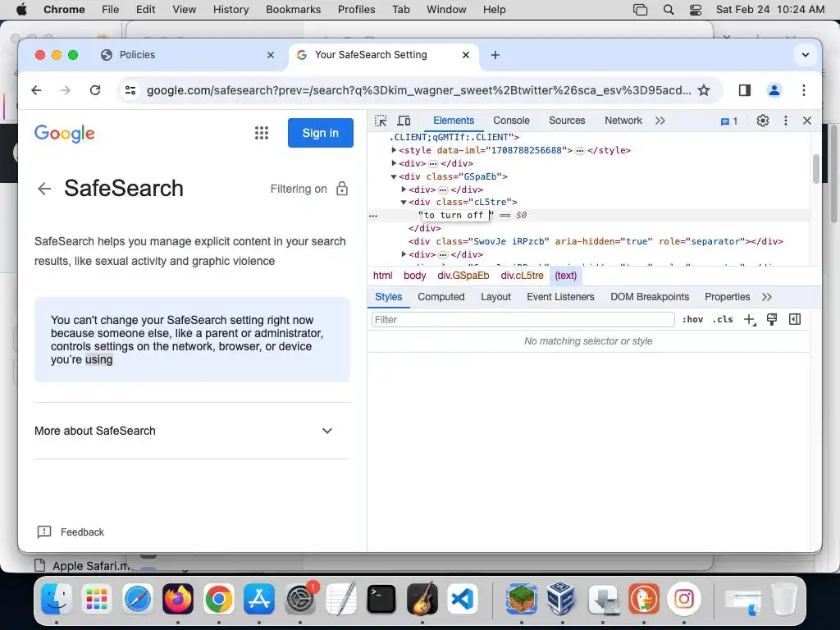The width and height of the screenshot is (840, 630).
Task: Click the new style rule plus icon
Action: tap(750, 320)
